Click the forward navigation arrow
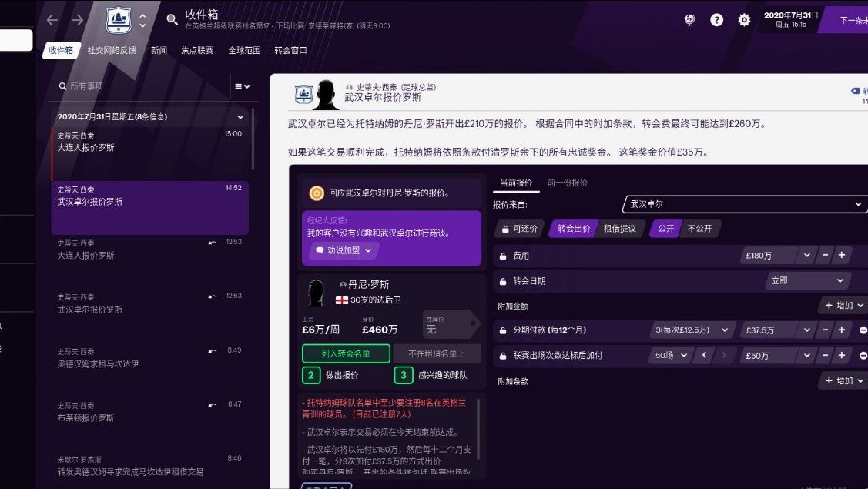The width and height of the screenshot is (868, 489). click(78, 20)
